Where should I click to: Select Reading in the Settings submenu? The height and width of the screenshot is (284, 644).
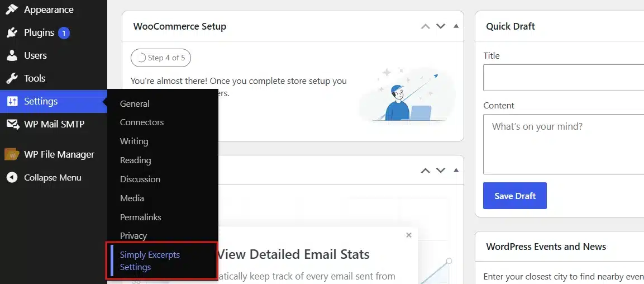tap(136, 160)
